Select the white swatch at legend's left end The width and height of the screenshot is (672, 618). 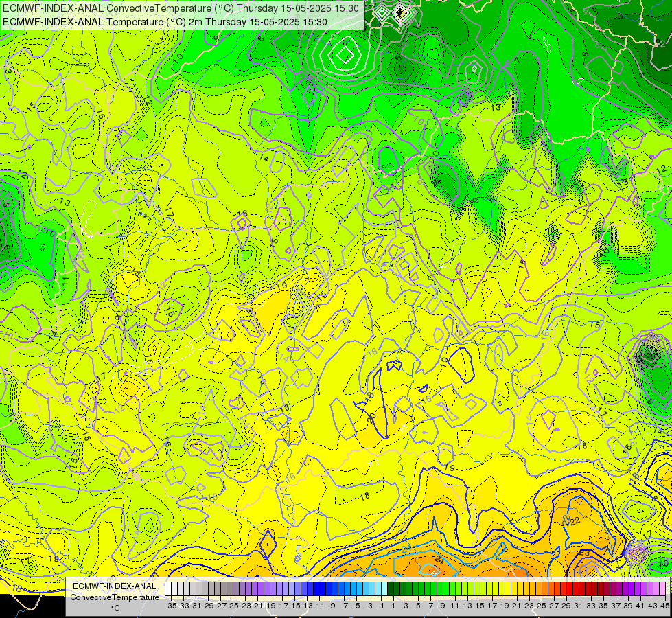click(168, 589)
